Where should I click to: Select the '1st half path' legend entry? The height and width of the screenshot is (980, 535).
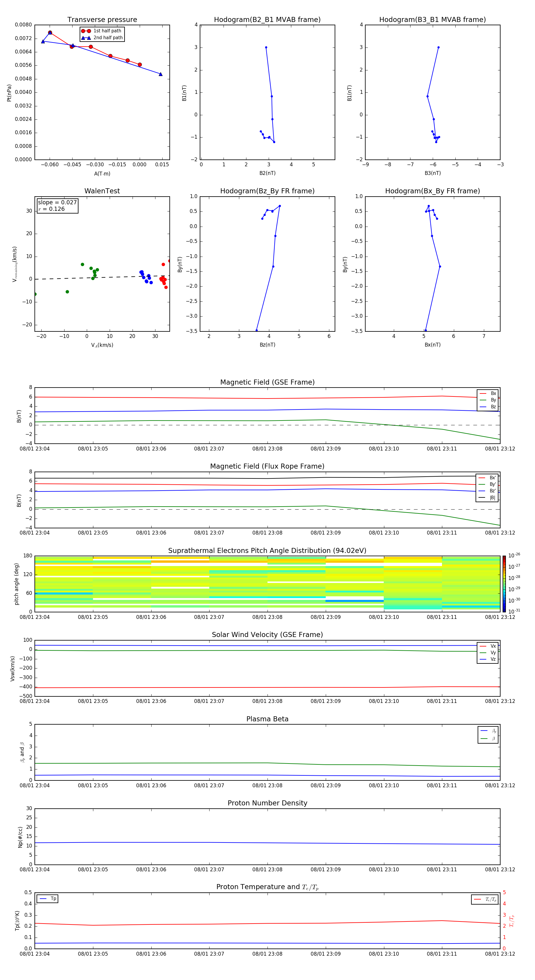coord(102,31)
